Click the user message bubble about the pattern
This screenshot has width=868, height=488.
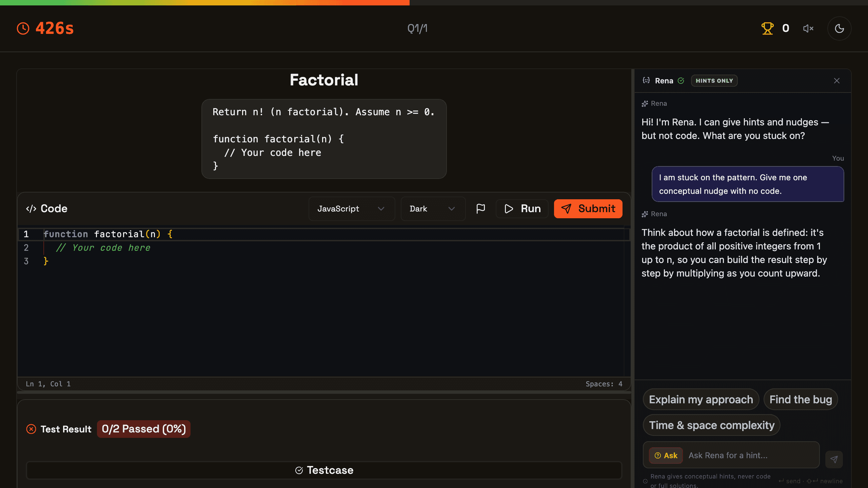tap(748, 184)
